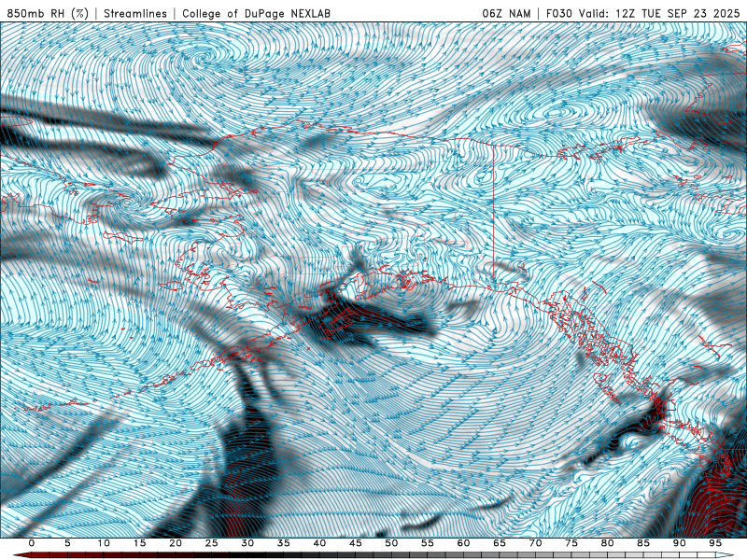747x560 pixels.
Task: Click the "40" colorbar scale label
Action: click(319, 543)
